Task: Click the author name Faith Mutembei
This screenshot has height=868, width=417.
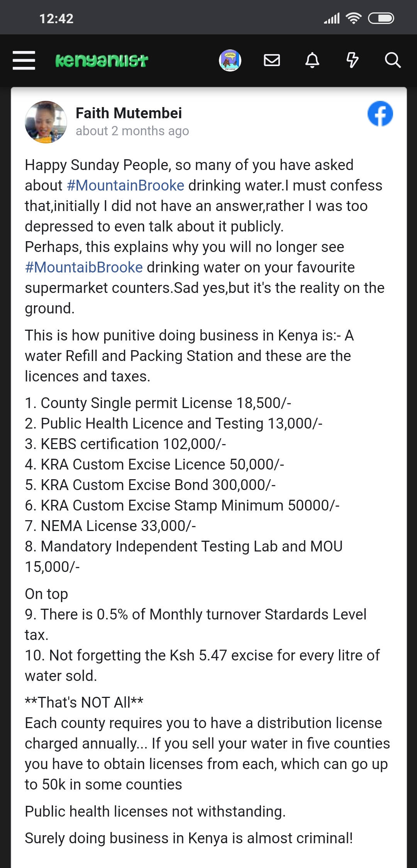Action: click(129, 113)
